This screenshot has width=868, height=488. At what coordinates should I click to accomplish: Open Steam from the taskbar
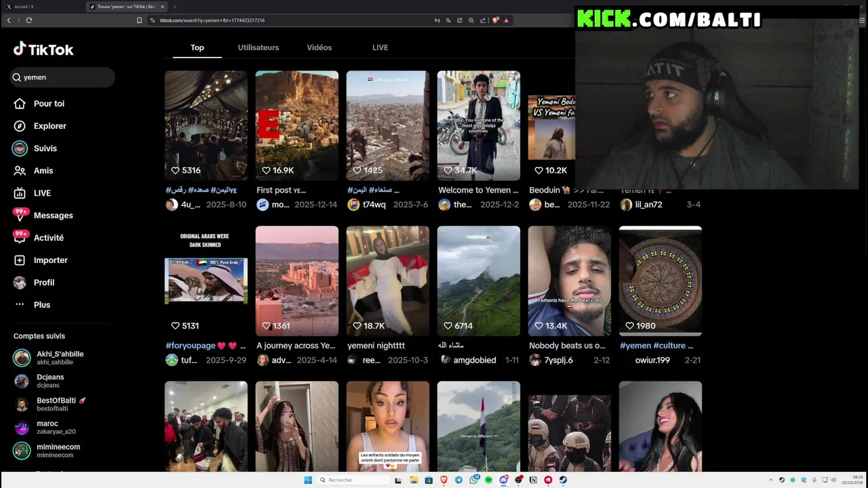tap(563, 480)
